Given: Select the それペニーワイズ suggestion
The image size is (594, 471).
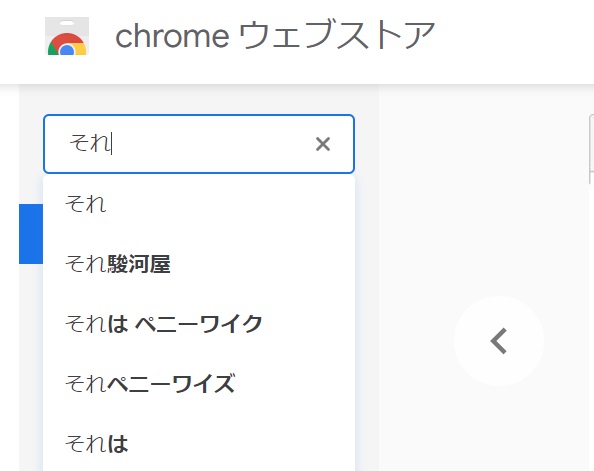Looking at the screenshot, I should (x=199, y=383).
